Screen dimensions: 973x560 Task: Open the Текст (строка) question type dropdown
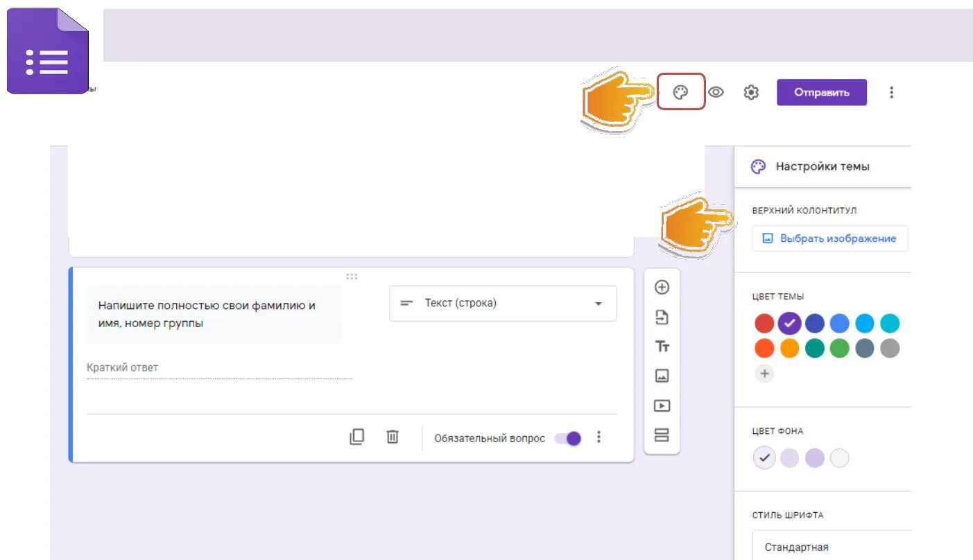click(x=503, y=304)
